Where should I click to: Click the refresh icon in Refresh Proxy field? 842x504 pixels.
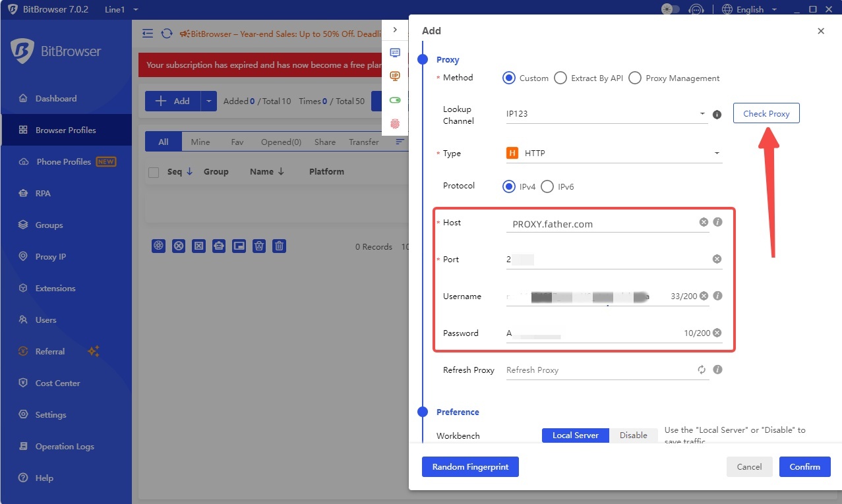pyautogui.click(x=702, y=370)
